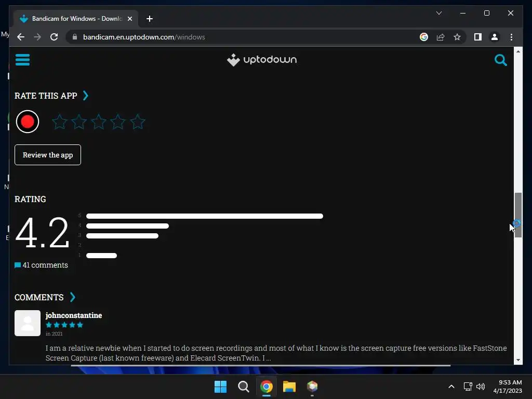The image size is (532, 399).
Task: Open File Explorer from the taskbar
Action: click(289, 387)
